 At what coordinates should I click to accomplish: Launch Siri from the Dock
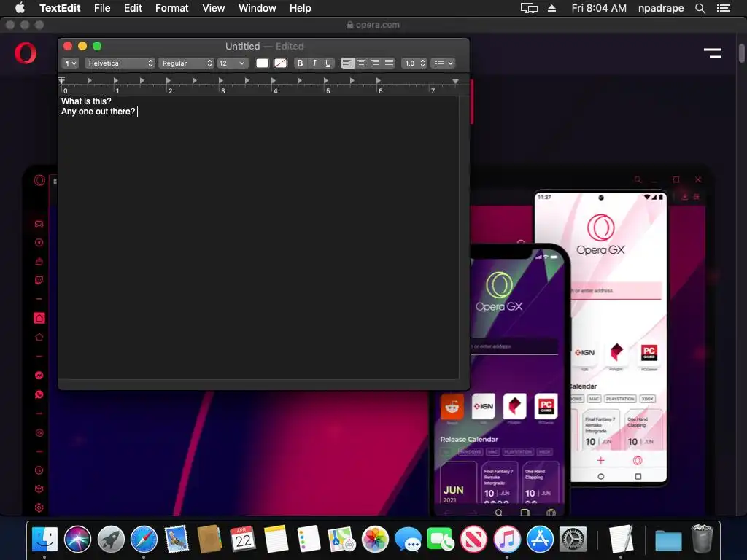[77, 539]
